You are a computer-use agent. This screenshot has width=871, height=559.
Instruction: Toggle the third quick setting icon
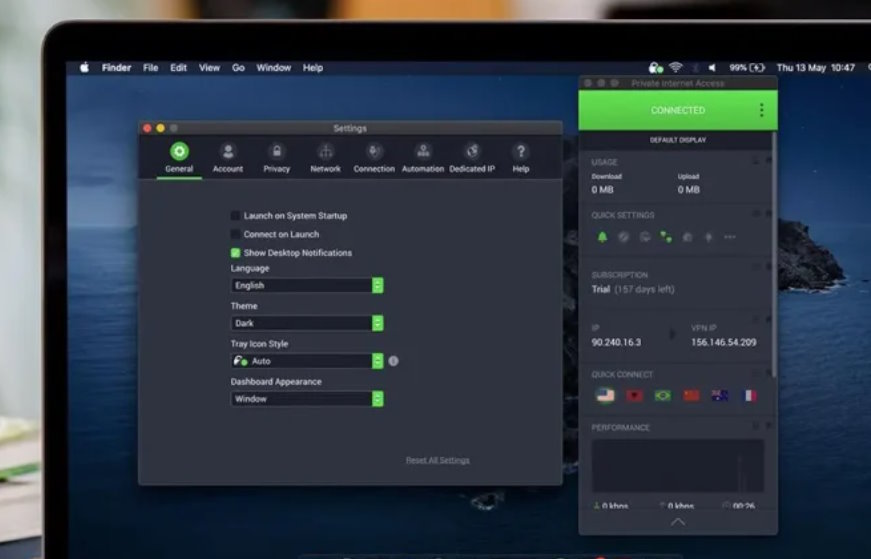point(644,237)
